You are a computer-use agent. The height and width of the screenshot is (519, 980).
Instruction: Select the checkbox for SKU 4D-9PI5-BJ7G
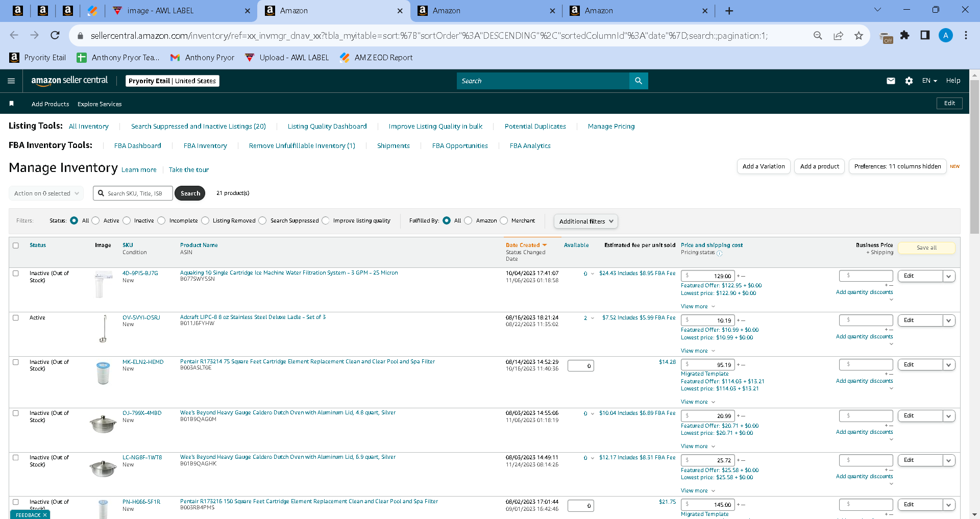click(x=16, y=274)
